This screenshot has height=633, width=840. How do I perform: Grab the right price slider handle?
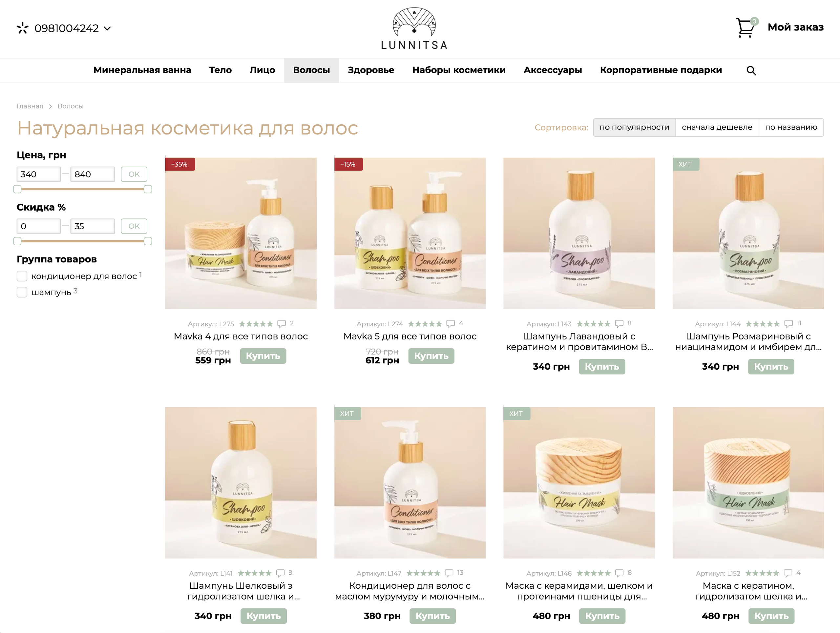[x=148, y=189]
